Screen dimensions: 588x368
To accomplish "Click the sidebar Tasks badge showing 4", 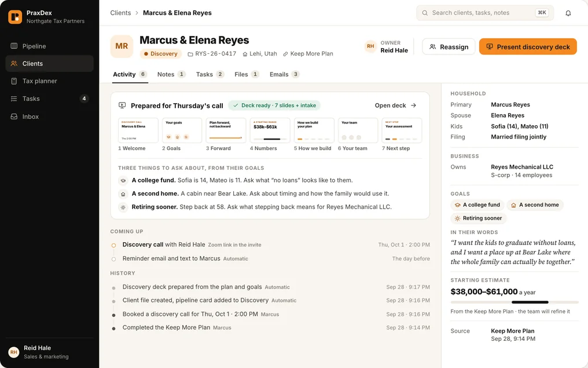I will point(84,99).
